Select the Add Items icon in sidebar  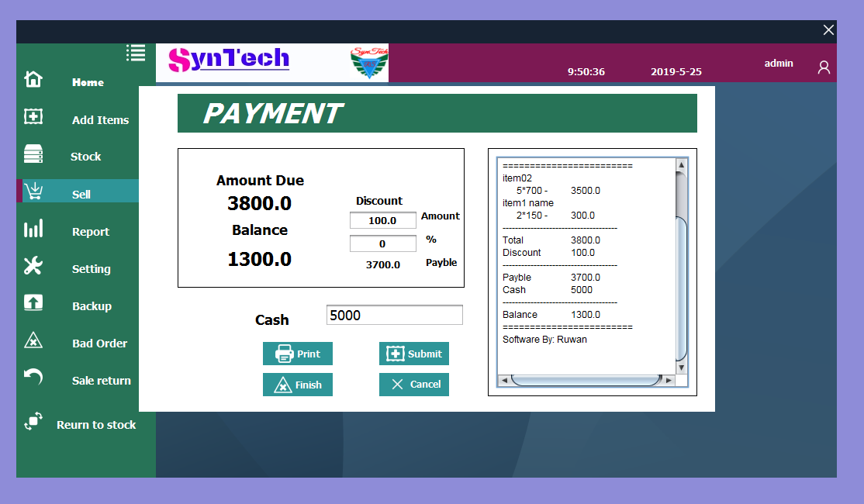tap(33, 116)
